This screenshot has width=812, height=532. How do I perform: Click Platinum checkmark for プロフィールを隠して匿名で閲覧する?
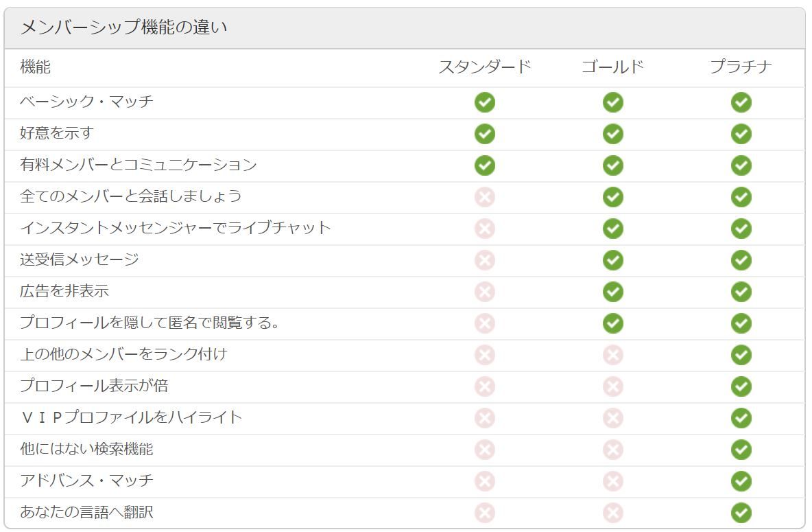click(741, 323)
